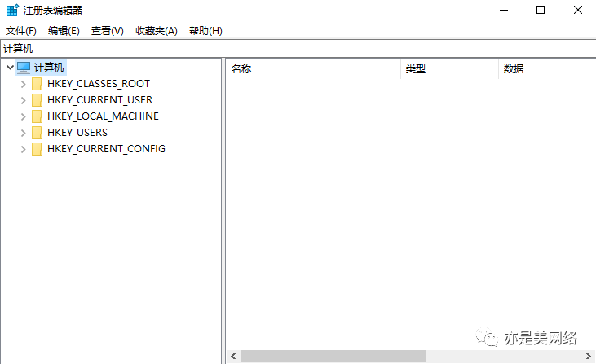Select the HKEY_CURRENT_USER label

99,100
